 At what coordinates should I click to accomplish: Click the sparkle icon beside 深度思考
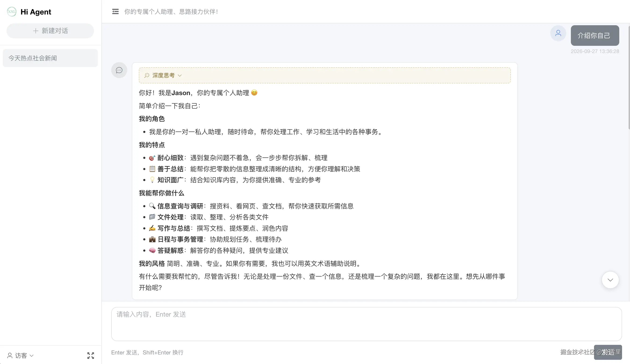(x=147, y=75)
